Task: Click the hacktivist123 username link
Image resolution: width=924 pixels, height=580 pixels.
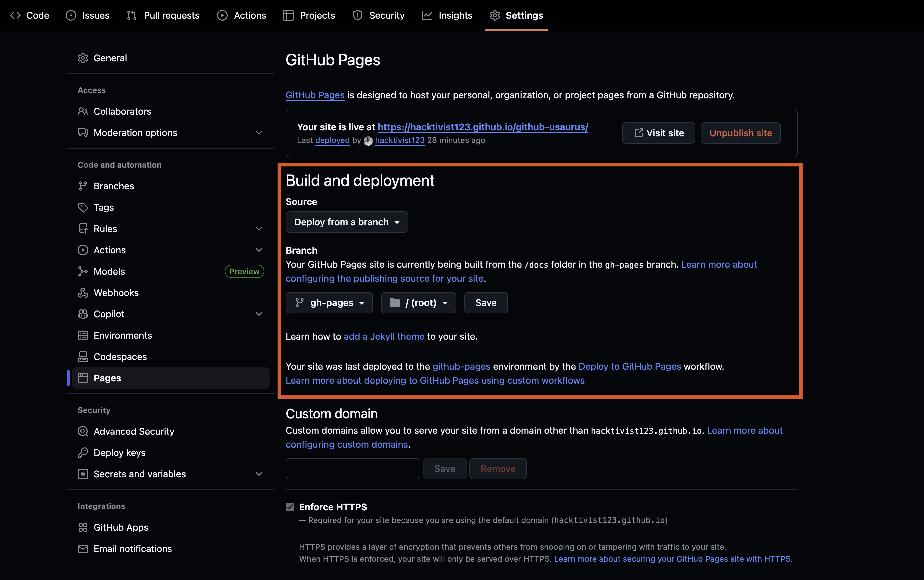Action: click(400, 140)
